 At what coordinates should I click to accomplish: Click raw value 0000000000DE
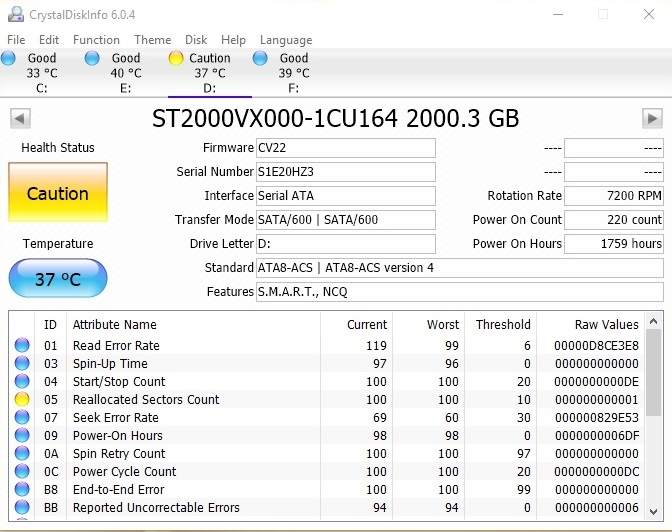click(x=596, y=382)
